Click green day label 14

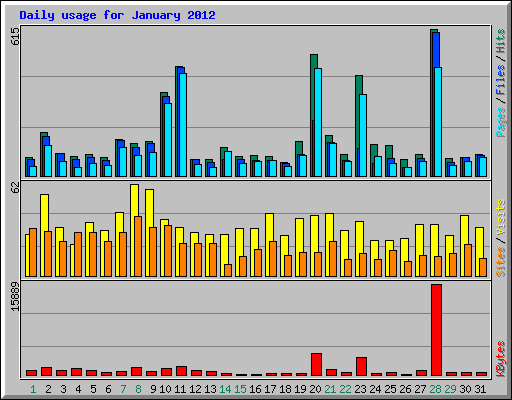[225, 389]
